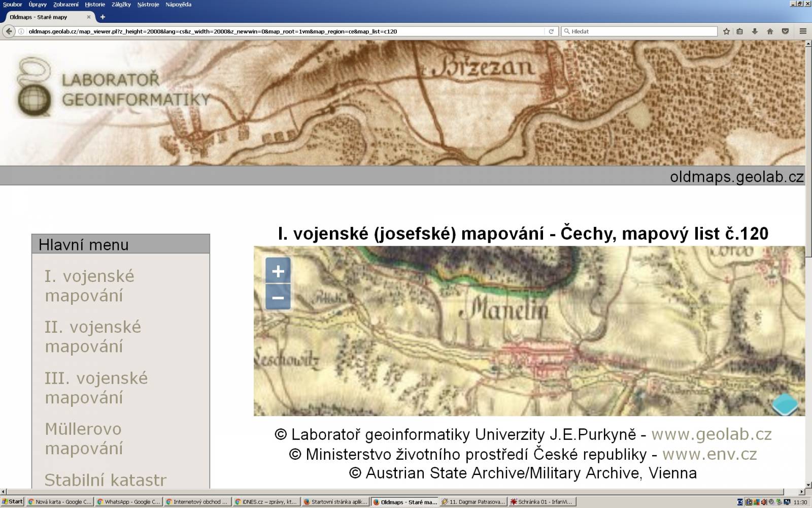Screen dimensions: 812x508
Task: Click the horizontal scrollbar right arrow
Action: [802, 492]
